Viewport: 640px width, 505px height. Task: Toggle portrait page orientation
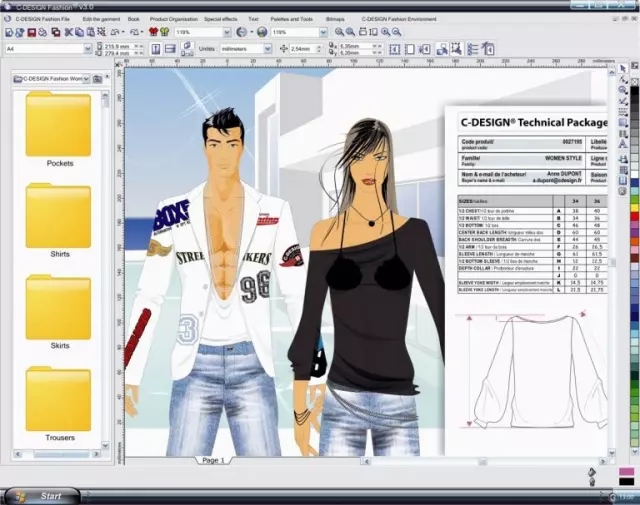(155, 48)
